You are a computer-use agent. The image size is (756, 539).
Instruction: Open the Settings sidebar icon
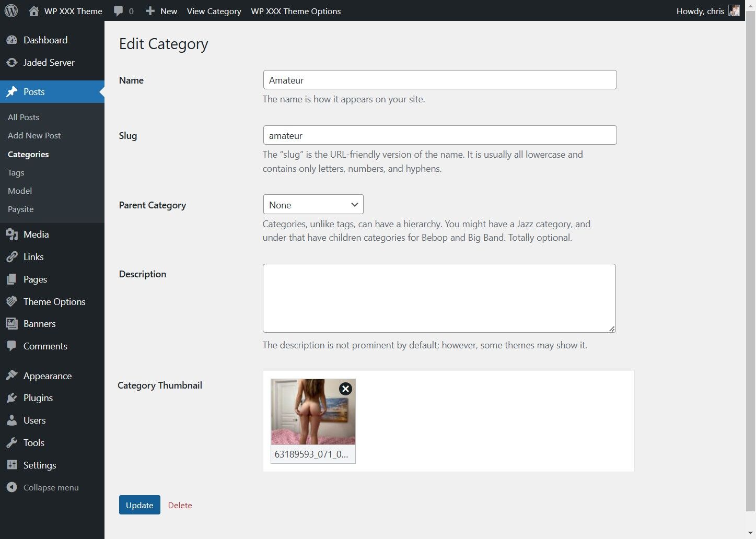click(x=13, y=465)
